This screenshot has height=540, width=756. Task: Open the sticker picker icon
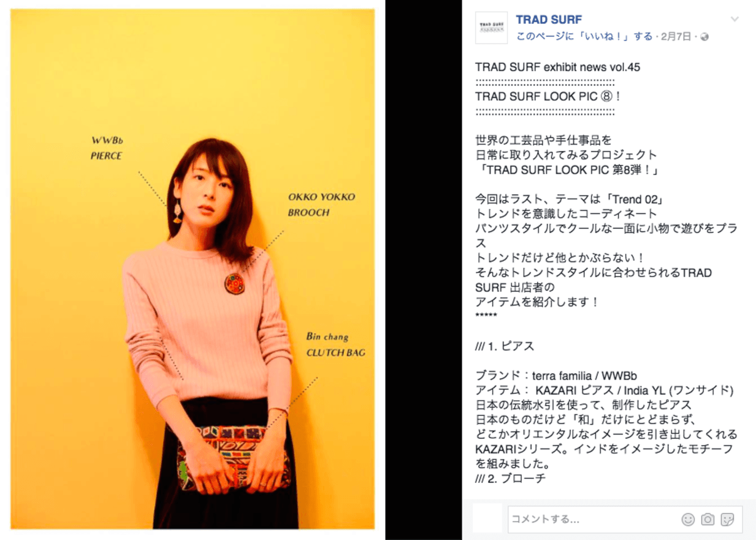coord(727,519)
